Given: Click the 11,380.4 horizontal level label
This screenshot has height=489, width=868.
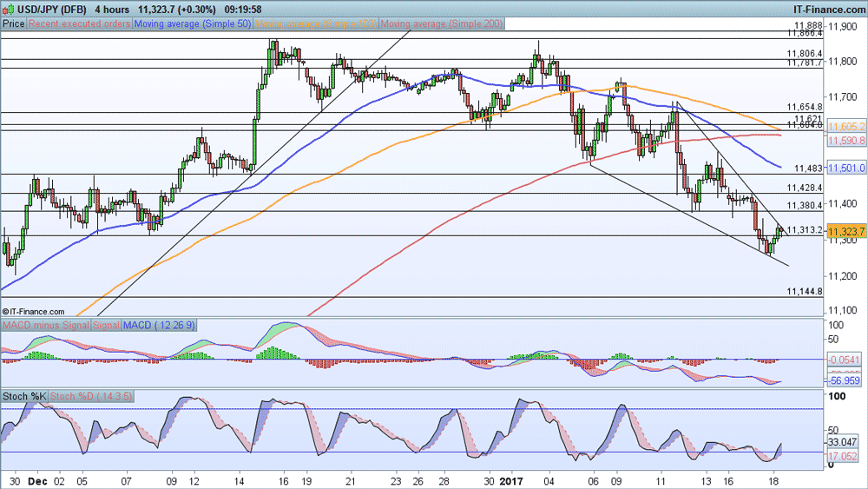Looking at the screenshot, I should point(805,206).
